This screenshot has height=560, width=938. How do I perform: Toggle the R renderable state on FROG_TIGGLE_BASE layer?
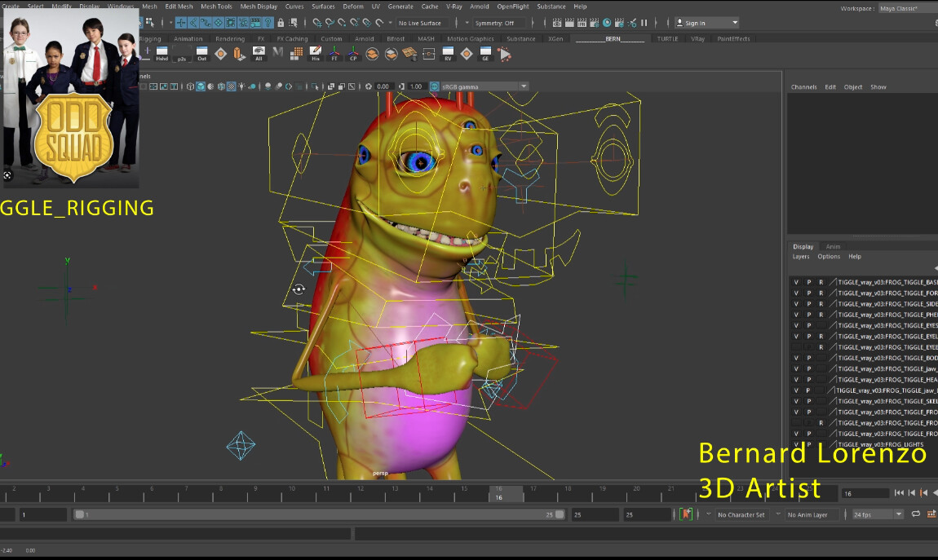pyautogui.click(x=822, y=281)
